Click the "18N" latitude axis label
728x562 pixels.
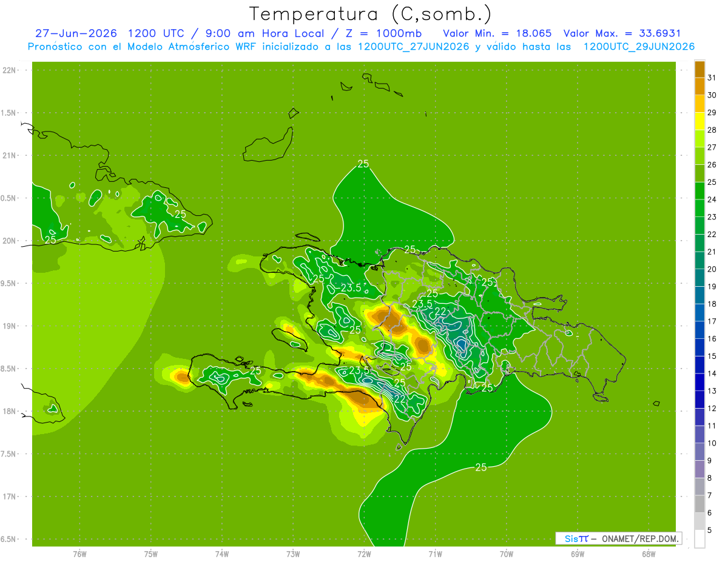10,412
